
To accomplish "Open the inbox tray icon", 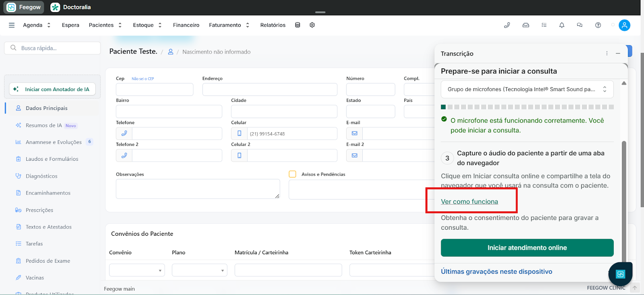I will coord(526,25).
